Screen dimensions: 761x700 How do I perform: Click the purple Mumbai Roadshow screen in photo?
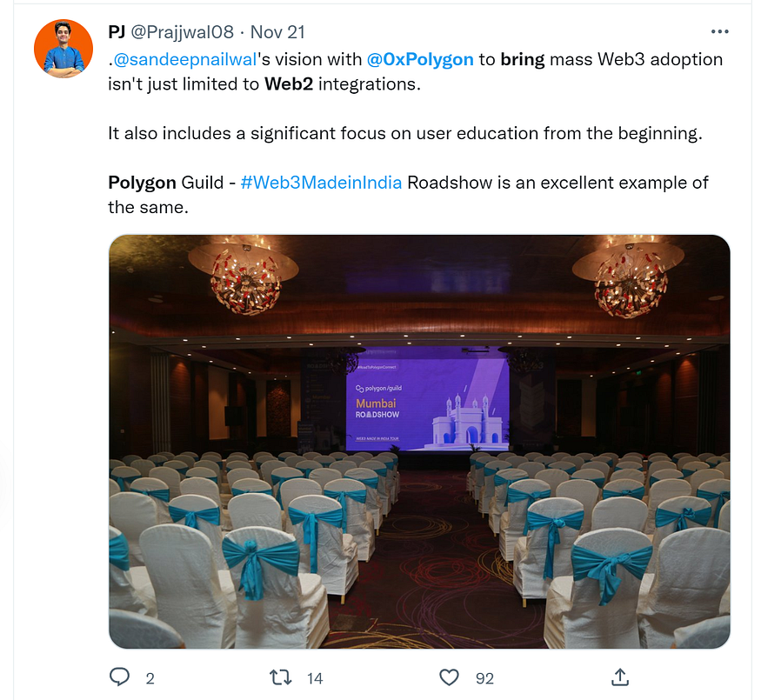click(x=428, y=399)
